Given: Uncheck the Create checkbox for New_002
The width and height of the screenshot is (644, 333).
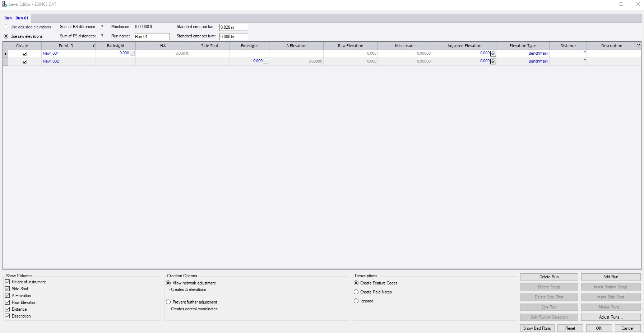Looking at the screenshot, I should click(x=24, y=61).
